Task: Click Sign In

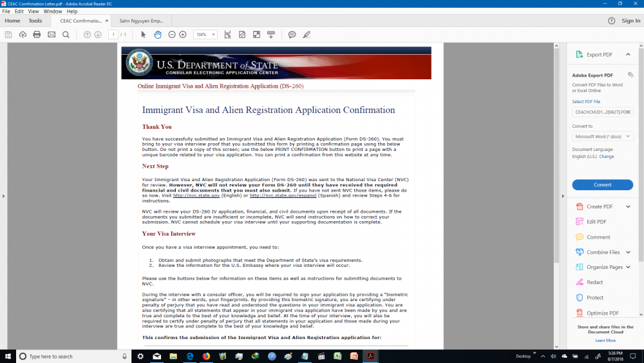Action: [631, 21]
